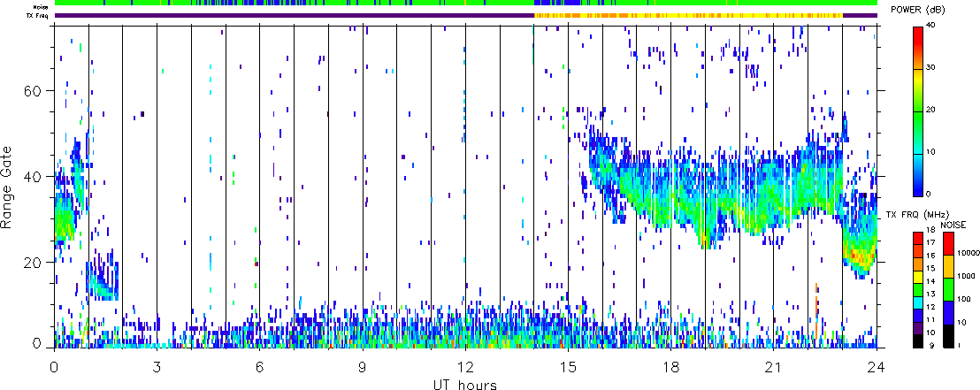Pick the 18 MHz red frequency swatch
980x390 pixels.
point(919,235)
